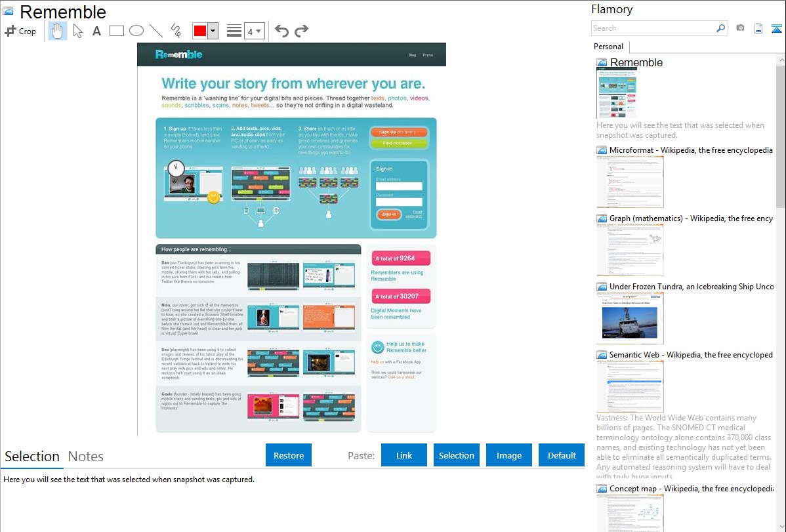Select the Rectangle drawing tool

116,31
